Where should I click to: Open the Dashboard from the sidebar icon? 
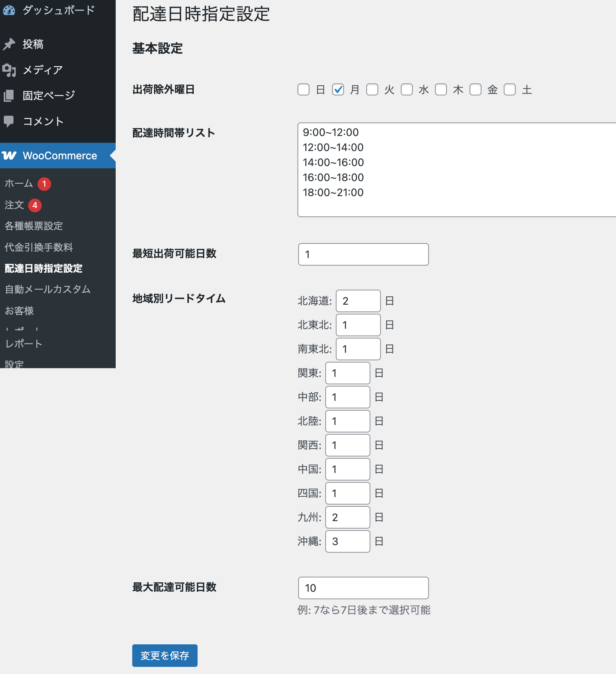coord(9,10)
